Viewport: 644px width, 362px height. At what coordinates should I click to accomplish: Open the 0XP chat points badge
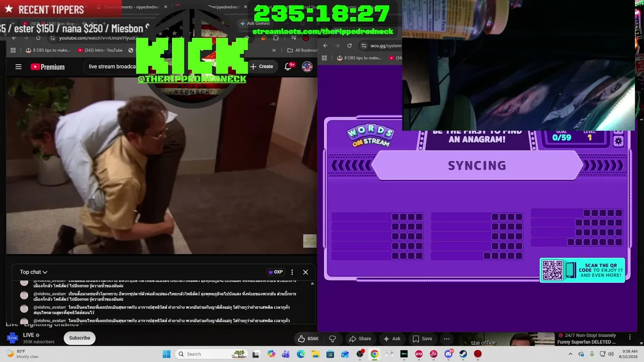275,272
